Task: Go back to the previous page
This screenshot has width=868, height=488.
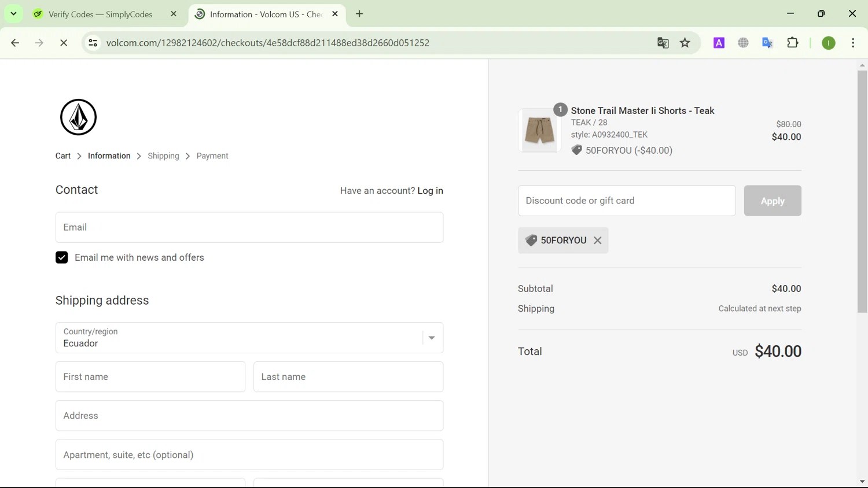Action: tap(15, 43)
